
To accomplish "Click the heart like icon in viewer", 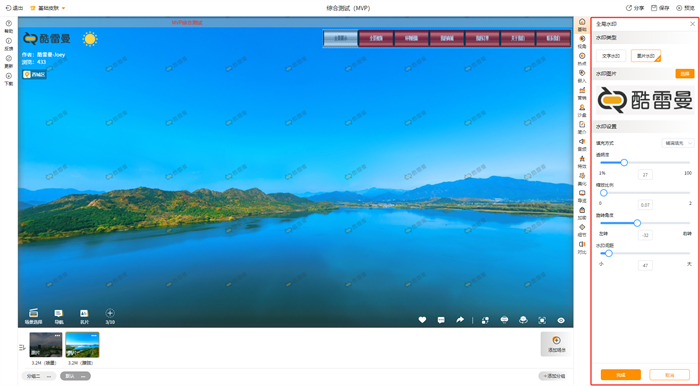I will pyautogui.click(x=422, y=320).
